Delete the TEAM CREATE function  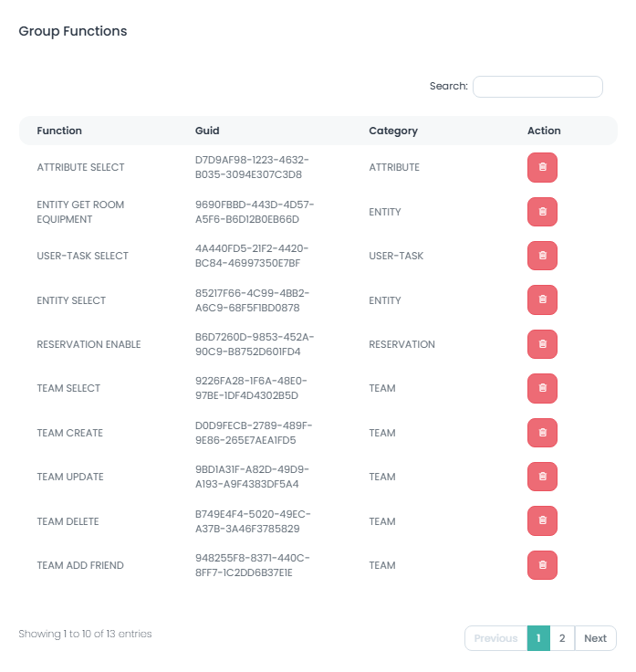[542, 433]
